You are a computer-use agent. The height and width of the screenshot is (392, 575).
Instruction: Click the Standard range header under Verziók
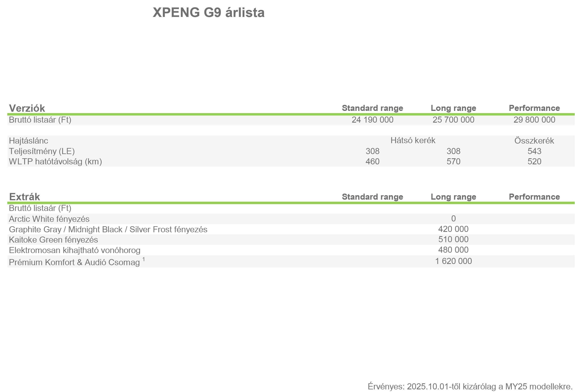click(372, 108)
